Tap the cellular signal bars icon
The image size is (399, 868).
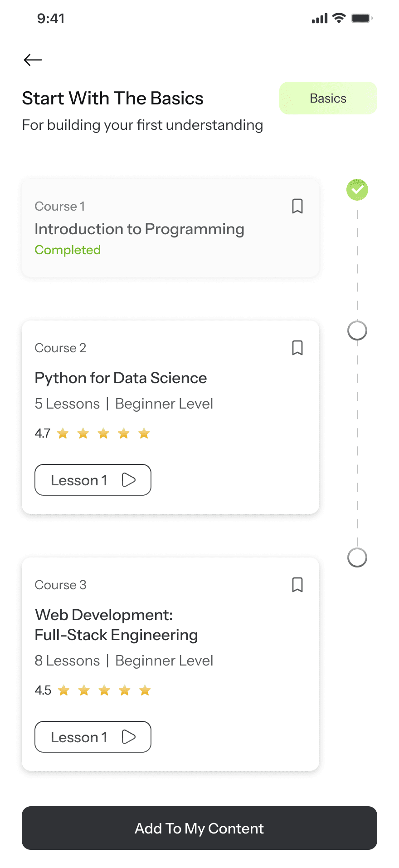point(319,19)
